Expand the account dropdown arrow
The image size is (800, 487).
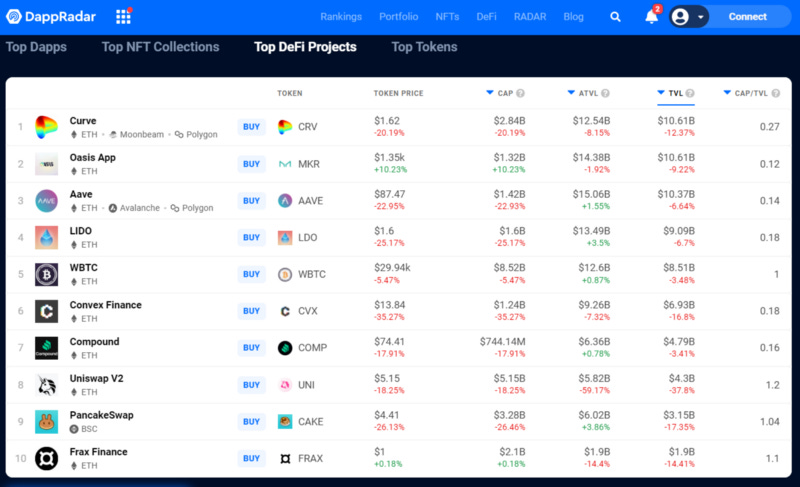(701, 17)
